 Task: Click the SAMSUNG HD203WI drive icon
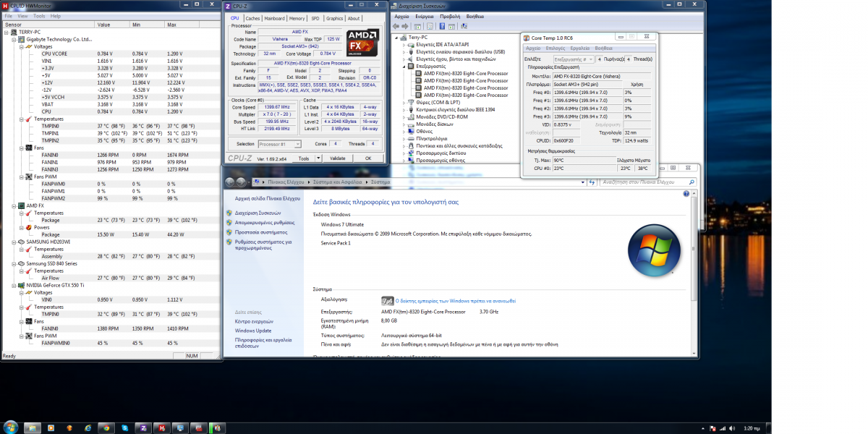[x=22, y=242]
